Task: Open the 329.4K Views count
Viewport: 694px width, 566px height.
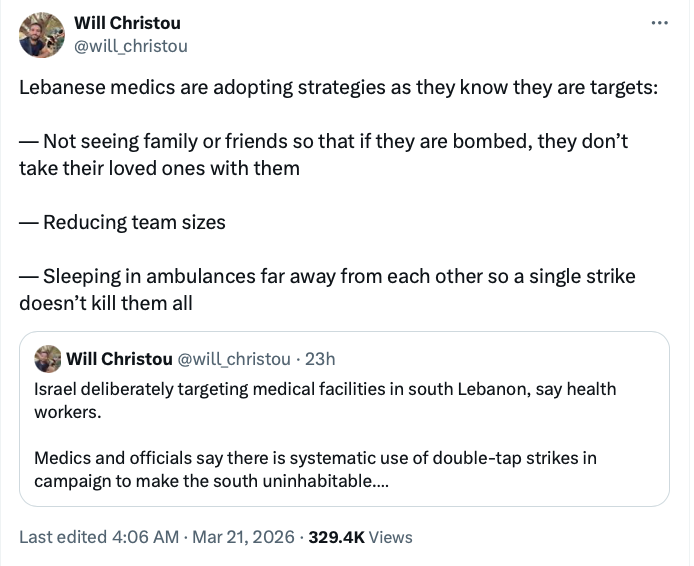Action: coord(360,537)
